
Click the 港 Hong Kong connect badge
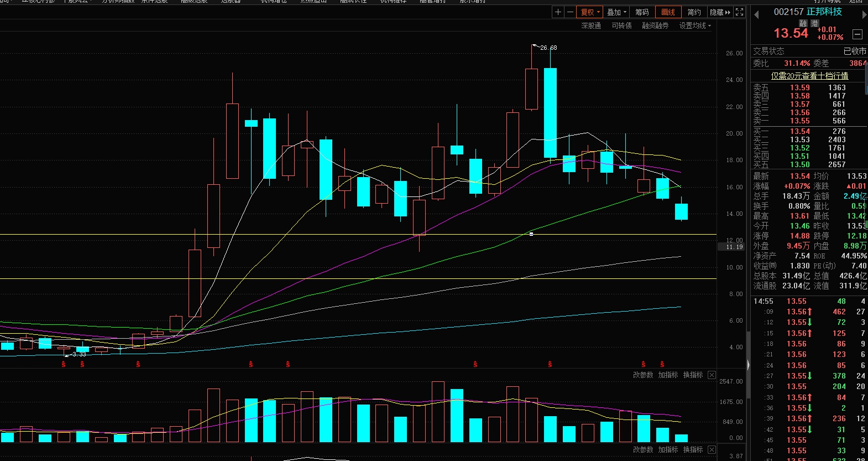pos(814,23)
